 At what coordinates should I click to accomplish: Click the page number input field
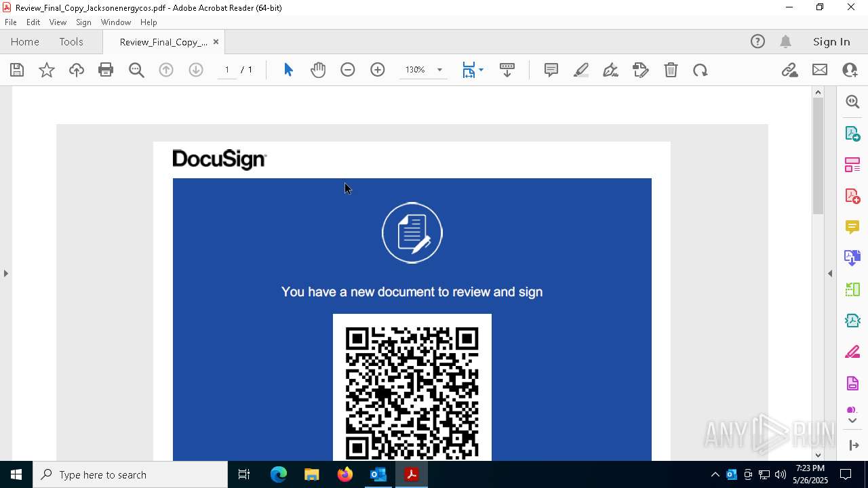pos(226,70)
